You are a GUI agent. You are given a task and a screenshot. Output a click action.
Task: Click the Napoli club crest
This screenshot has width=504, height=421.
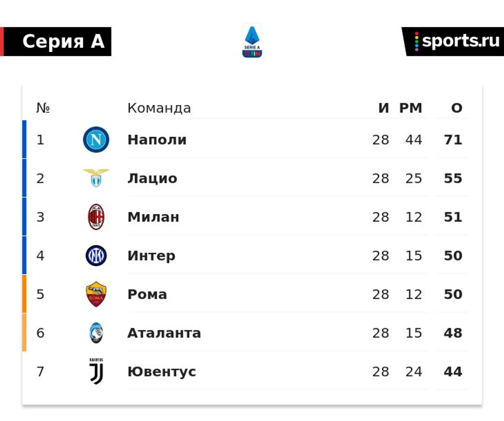(x=96, y=140)
